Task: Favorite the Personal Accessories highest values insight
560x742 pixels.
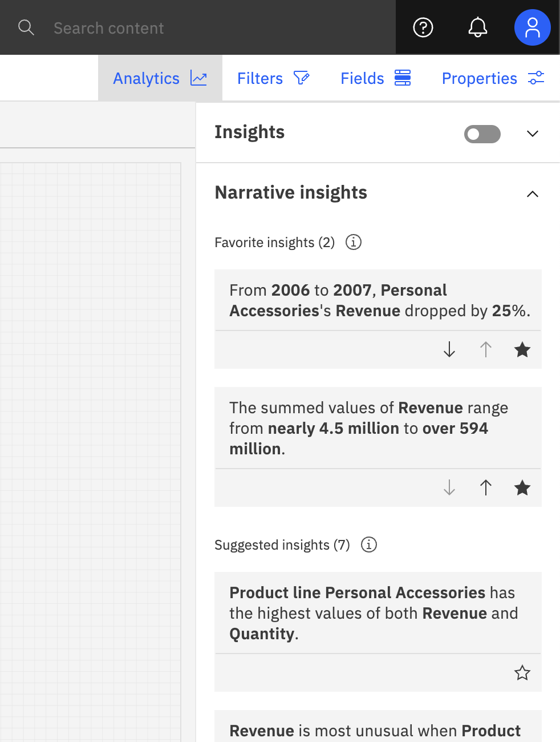Action: (x=522, y=673)
